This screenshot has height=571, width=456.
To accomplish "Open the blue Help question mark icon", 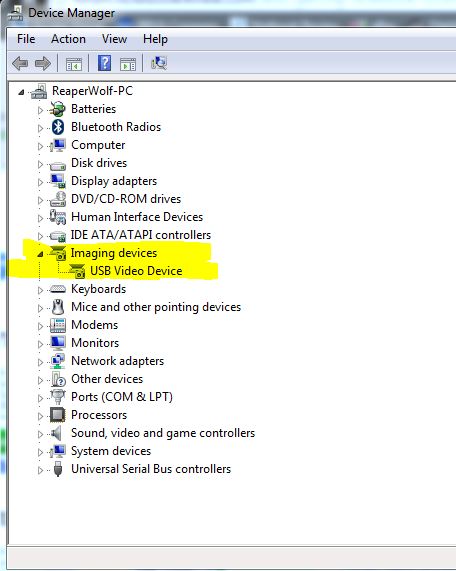I will click(x=105, y=63).
